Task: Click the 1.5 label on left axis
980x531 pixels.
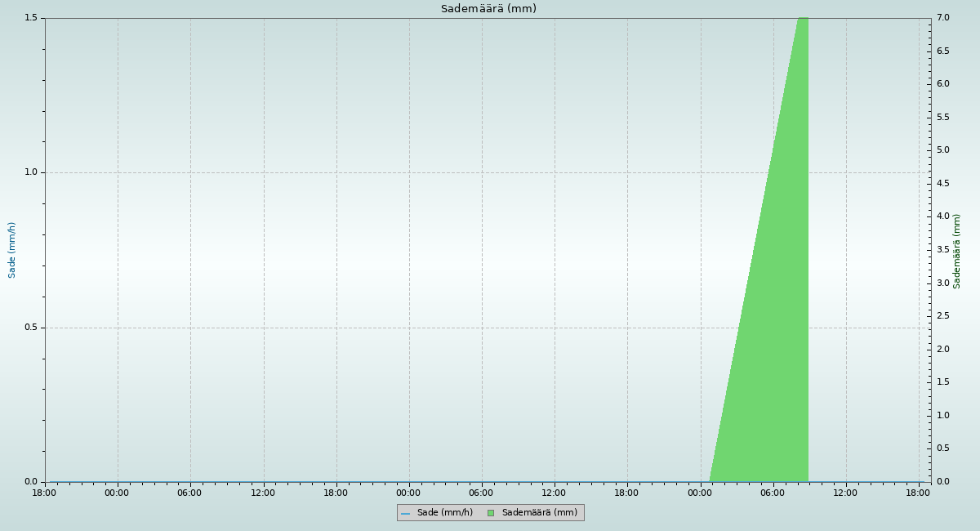Action: (32, 18)
